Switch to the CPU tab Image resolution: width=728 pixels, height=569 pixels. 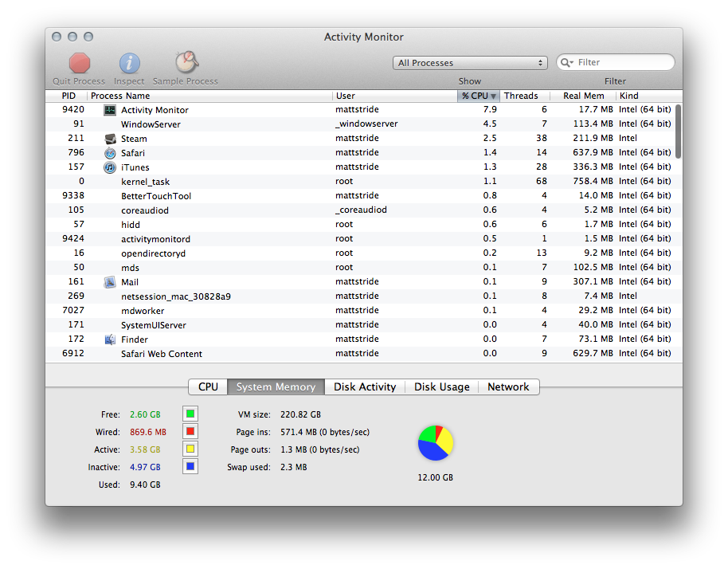tap(208, 387)
